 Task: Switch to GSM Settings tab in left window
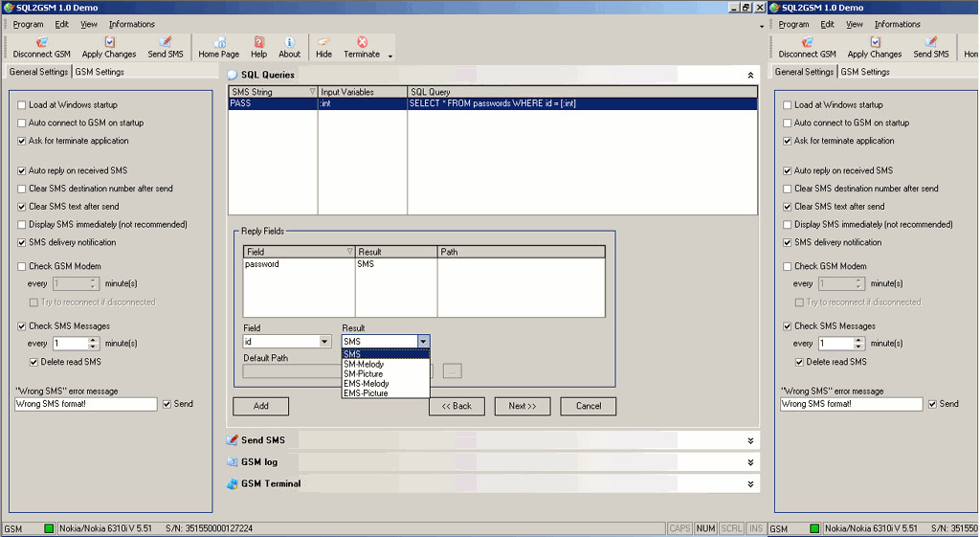click(x=100, y=72)
